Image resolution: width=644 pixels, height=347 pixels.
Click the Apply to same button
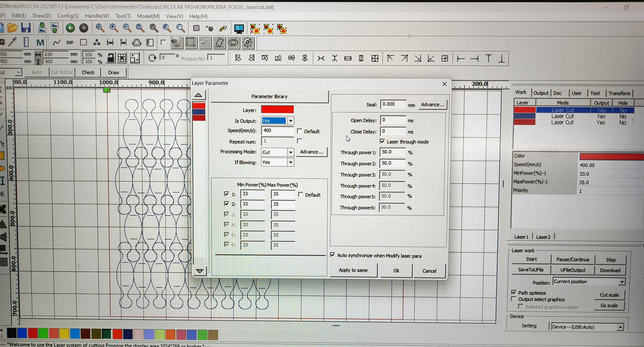(x=353, y=270)
